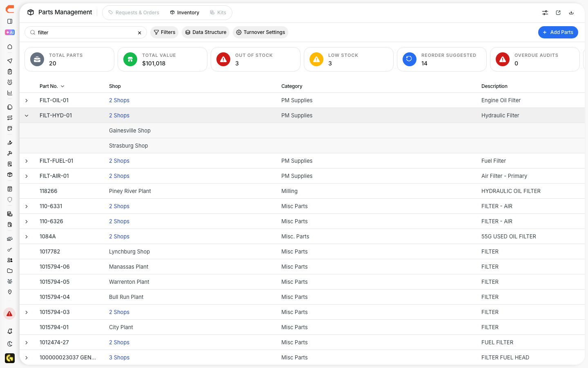
Task: Clear the filter search text
Action: click(x=140, y=33)
